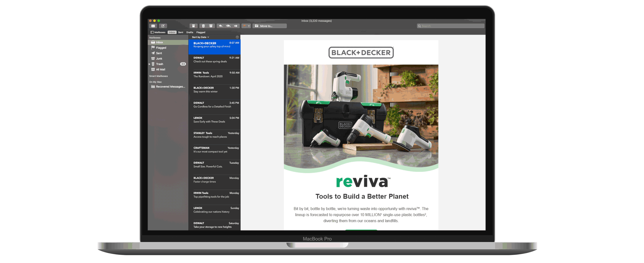This screenshot has height=263, width=644.
Task: Delete the selected message with trash icon
Action: [203, 26]
